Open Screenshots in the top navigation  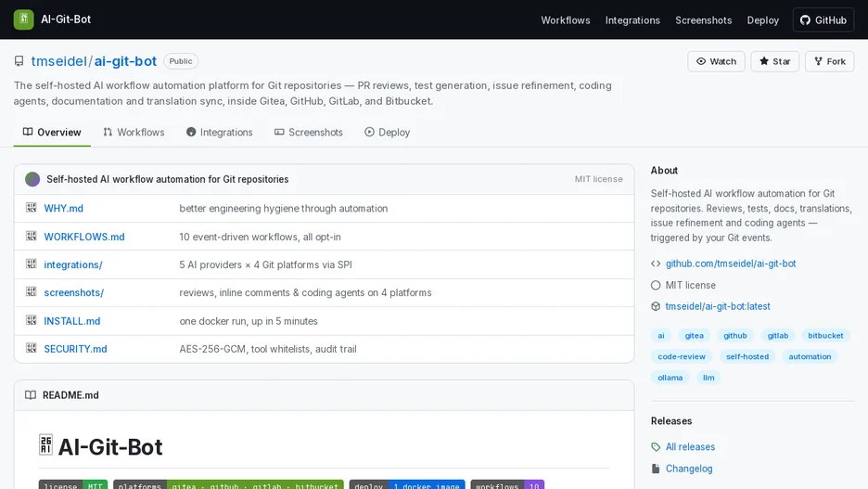pyautogui.click(x=703, y=19)
